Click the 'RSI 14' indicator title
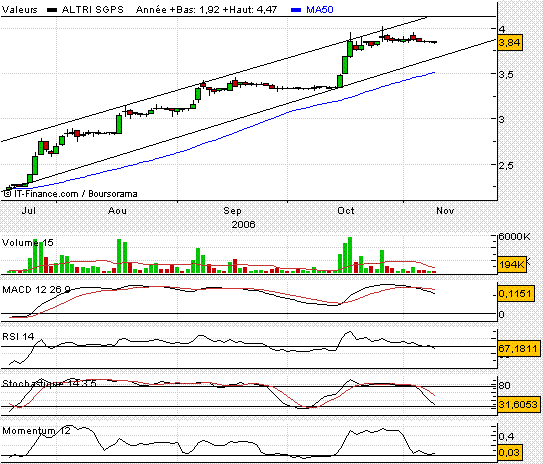 (18, 336)
